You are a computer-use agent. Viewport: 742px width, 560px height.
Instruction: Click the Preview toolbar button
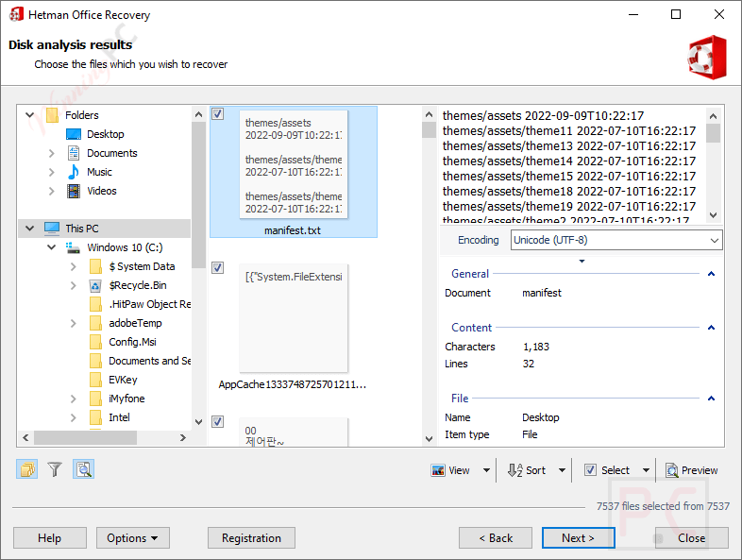691,470
